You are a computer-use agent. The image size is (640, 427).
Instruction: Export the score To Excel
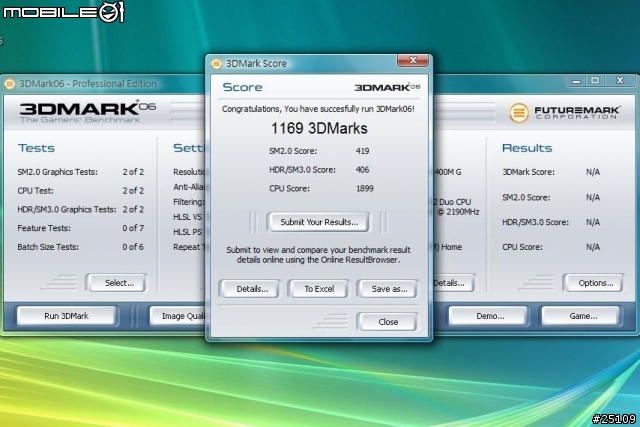coord(319,289)
